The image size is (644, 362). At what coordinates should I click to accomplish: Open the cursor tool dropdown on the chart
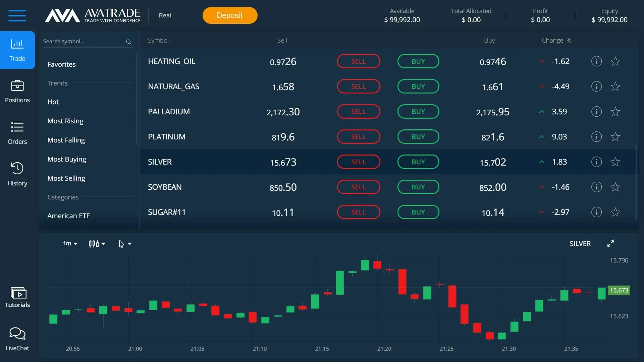pyautogui.click(x=124, y=244)
